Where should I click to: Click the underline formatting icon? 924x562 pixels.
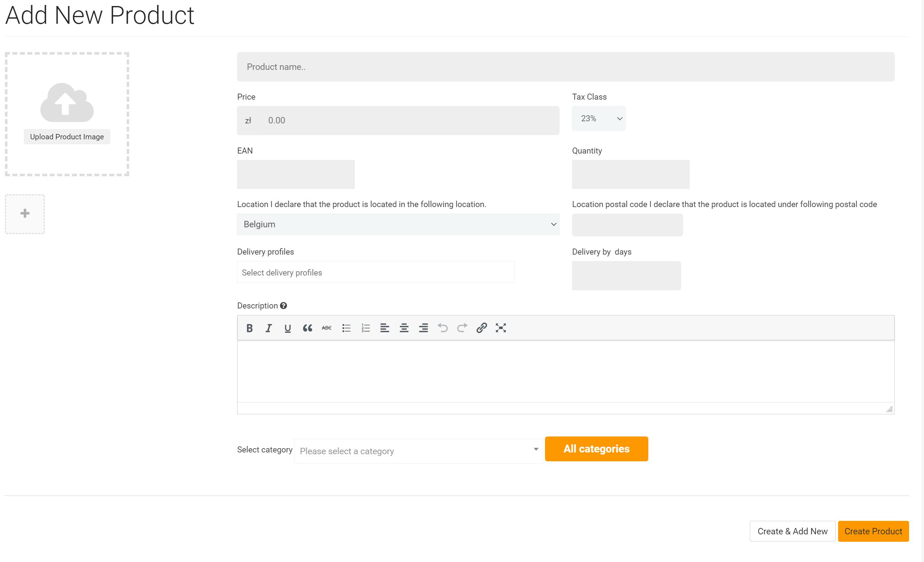[288, 328]
